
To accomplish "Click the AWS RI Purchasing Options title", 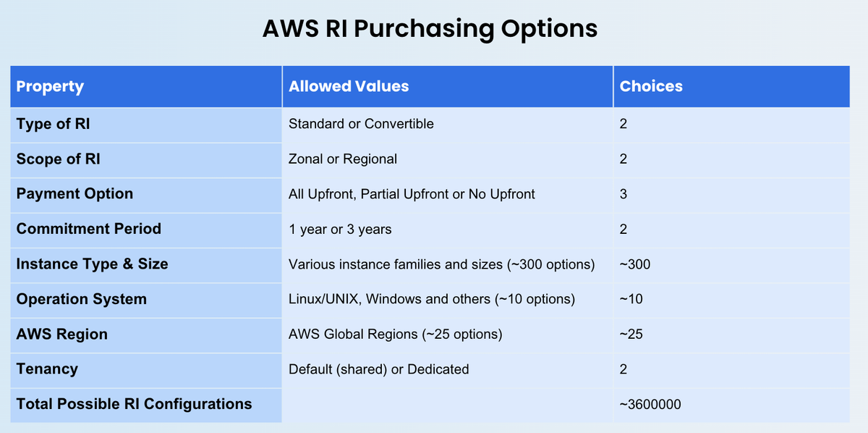I will (430, 28).
